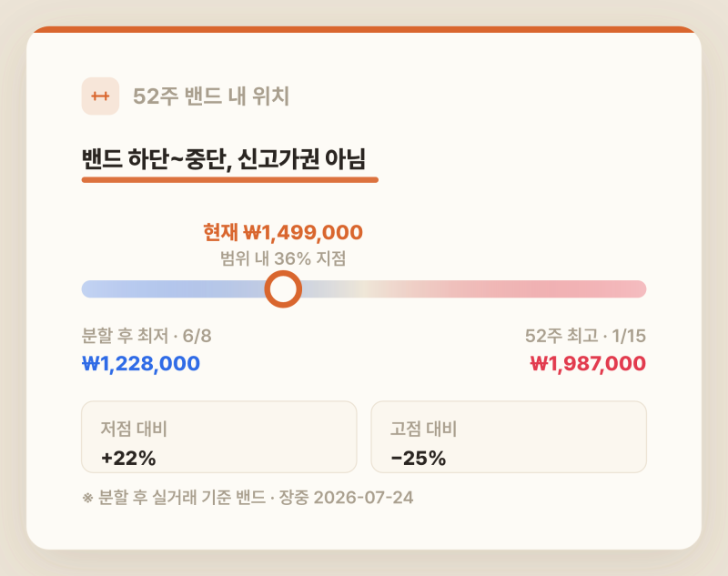Click the headline 밴드 하단~중단, 신고가권 아님
728x576 pixels.
coord(224,159)
